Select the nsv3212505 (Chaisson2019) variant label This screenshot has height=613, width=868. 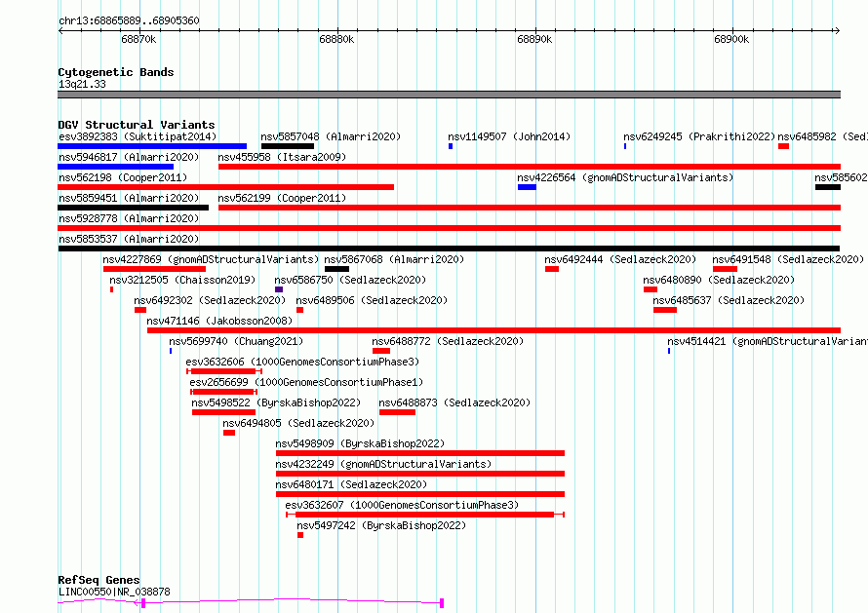[x=182, y=280]
